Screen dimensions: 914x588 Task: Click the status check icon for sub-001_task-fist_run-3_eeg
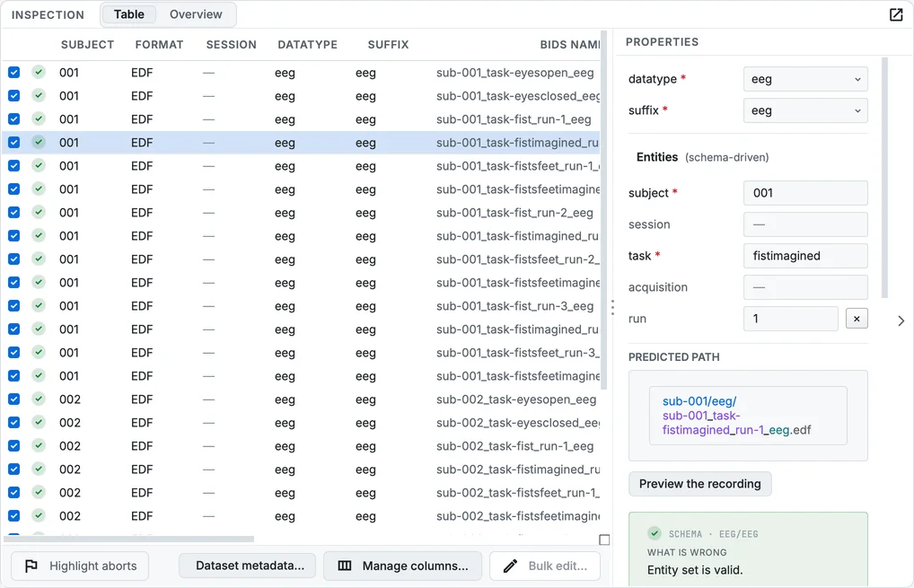[39, 305]
